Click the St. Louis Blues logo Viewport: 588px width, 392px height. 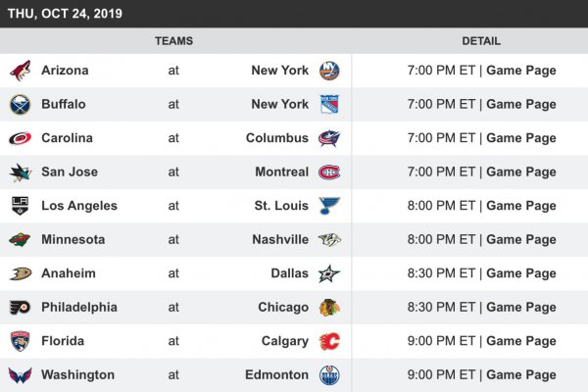[329, 206]
